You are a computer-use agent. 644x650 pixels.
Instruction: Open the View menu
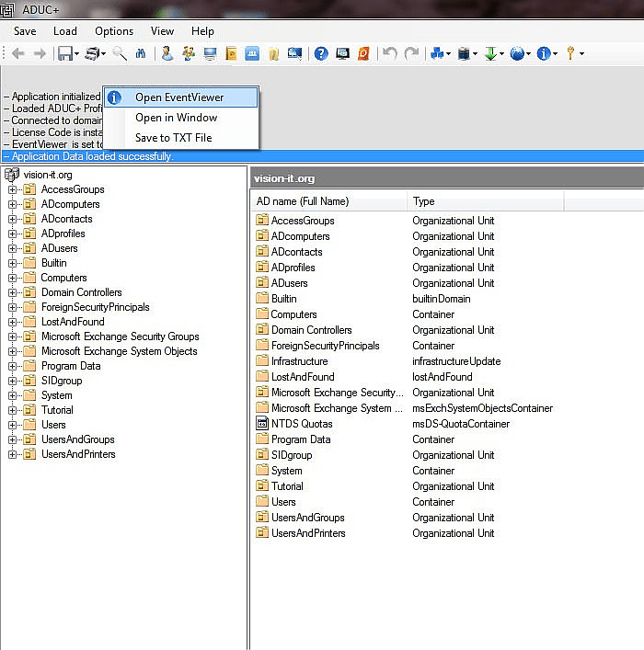pyautogui.click(x=162, y=31)
